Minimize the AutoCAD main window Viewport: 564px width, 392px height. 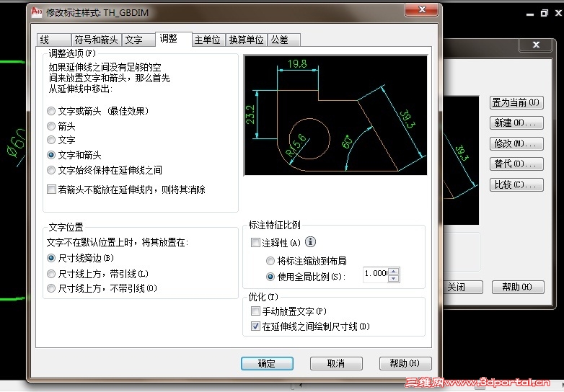tap(530, 14)
